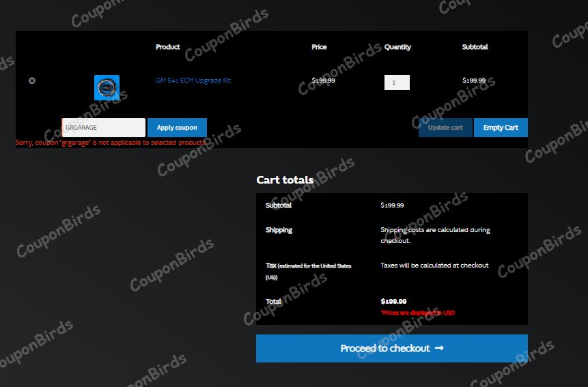
Task: Click the quantity input box
Action: [x=397, y=83]
